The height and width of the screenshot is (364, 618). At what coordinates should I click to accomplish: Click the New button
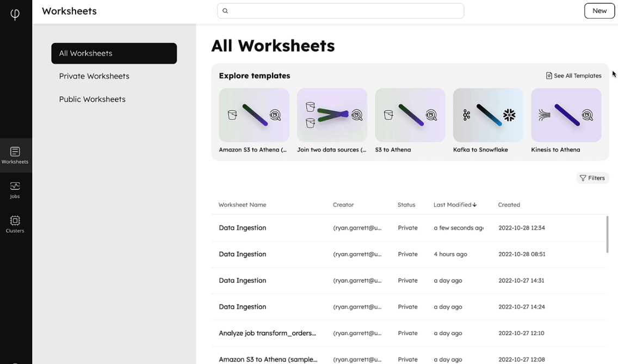pos(599,11)
